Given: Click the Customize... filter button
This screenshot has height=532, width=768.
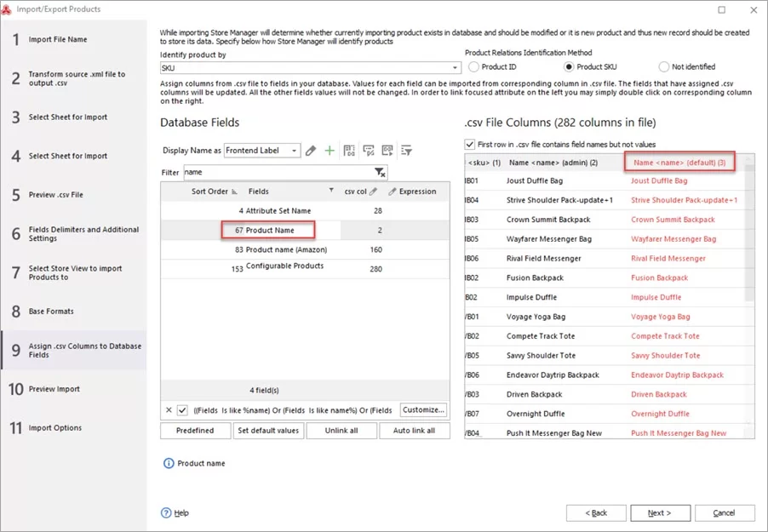Looking at the screenshot, I should click(x=424, y=409).
